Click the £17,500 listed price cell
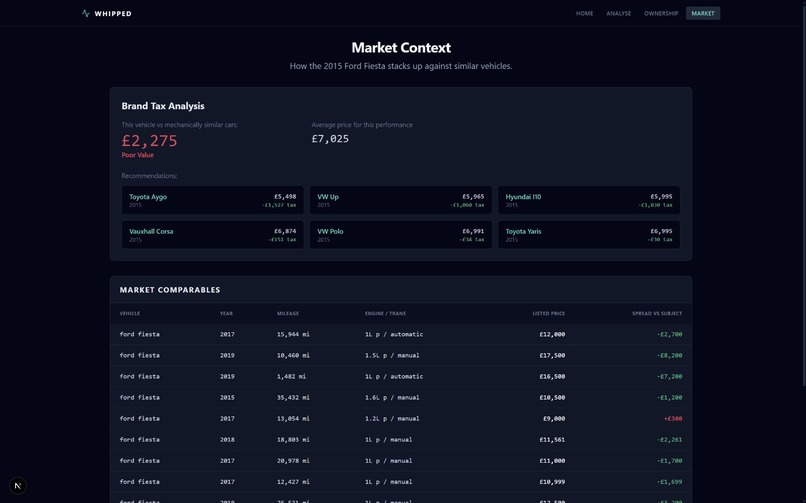 [x=552, y=356]
